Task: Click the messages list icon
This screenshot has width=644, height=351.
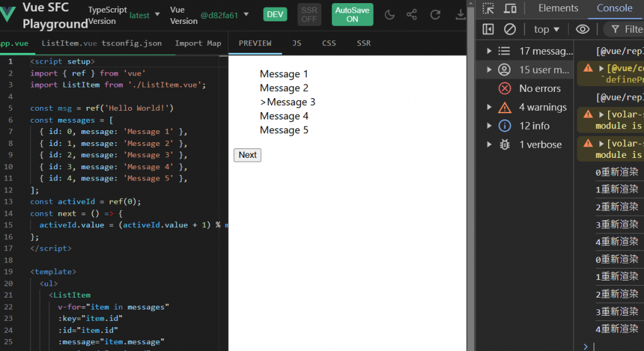Action: coord(504,51)
